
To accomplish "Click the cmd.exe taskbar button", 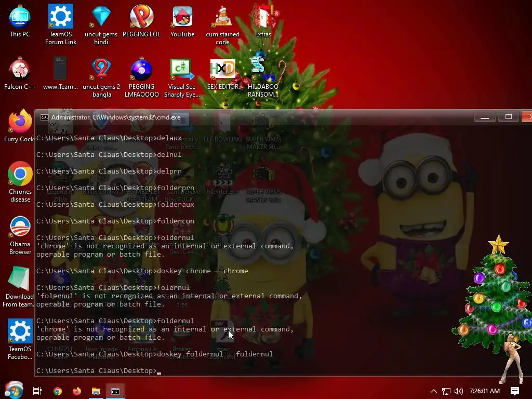I will click(115, 391).
